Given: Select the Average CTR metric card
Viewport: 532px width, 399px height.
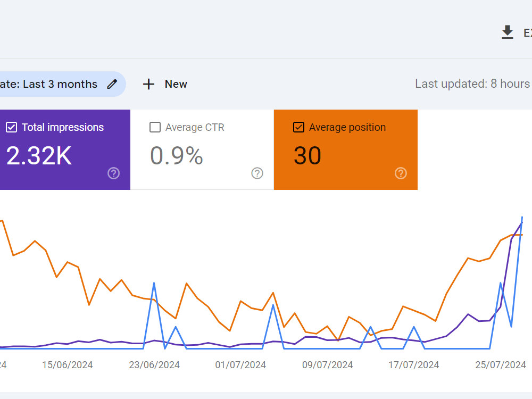Looking at the screenshot, I should [x=202, y=149].
